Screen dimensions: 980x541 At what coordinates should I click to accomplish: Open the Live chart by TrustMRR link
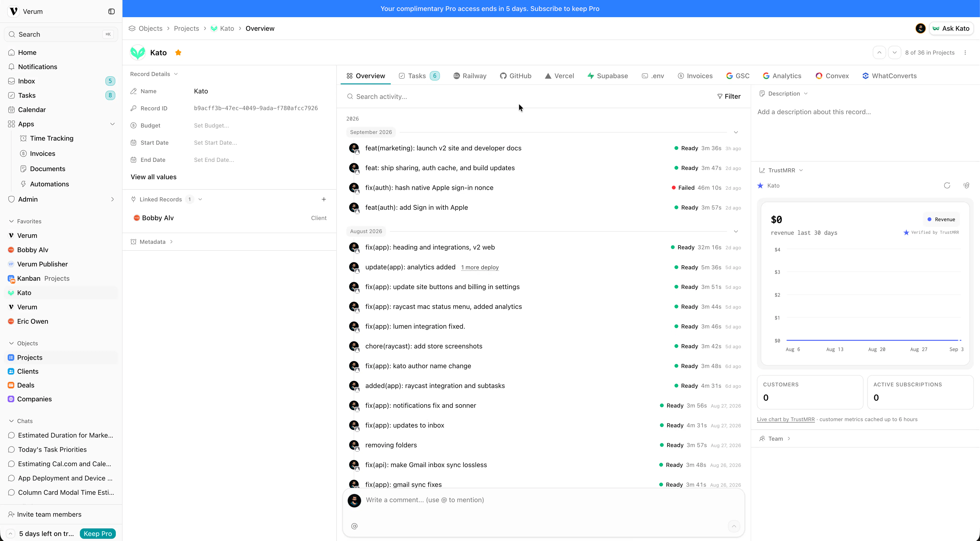(x=786, y=419)
